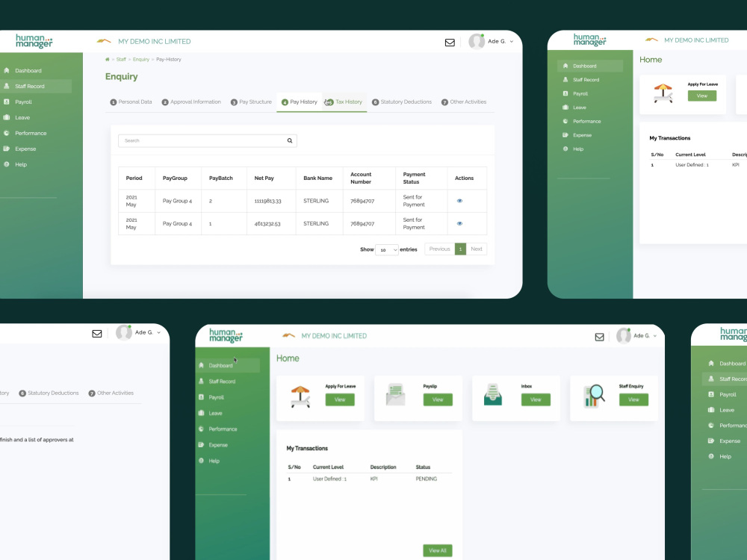
Task: Click the Leave icon in the sidebar
Action: point(7,117)
